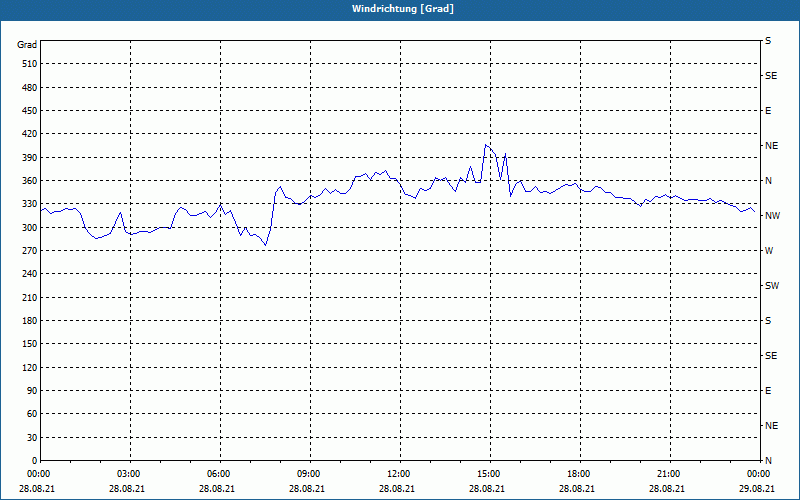Click the 90 y-axis value
Image resolution: width=800 pixels, height=500 pixels.
[x=32, y=391]
